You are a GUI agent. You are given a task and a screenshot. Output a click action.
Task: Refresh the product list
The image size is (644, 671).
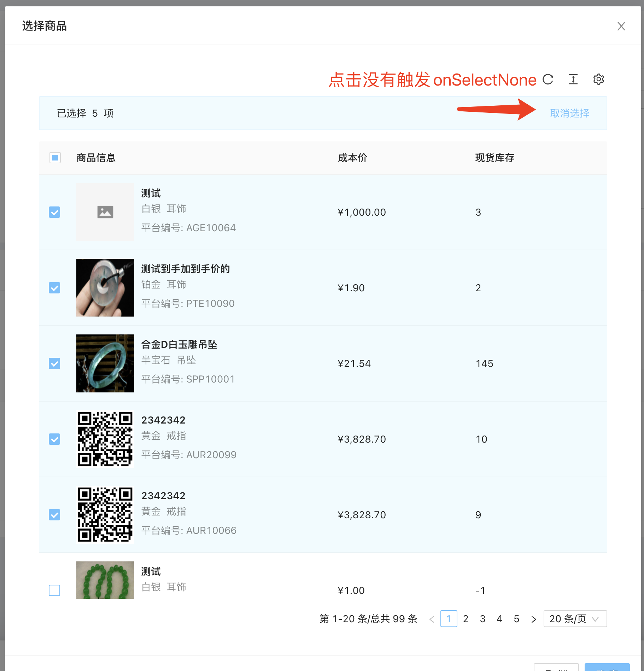pyautogui.click(x=548, y=79)
